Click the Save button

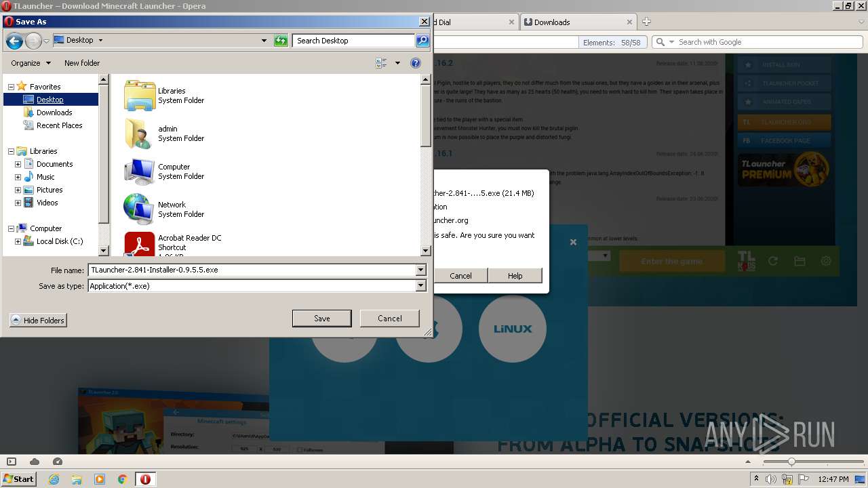pyautogui.click(x=322, y=319)
